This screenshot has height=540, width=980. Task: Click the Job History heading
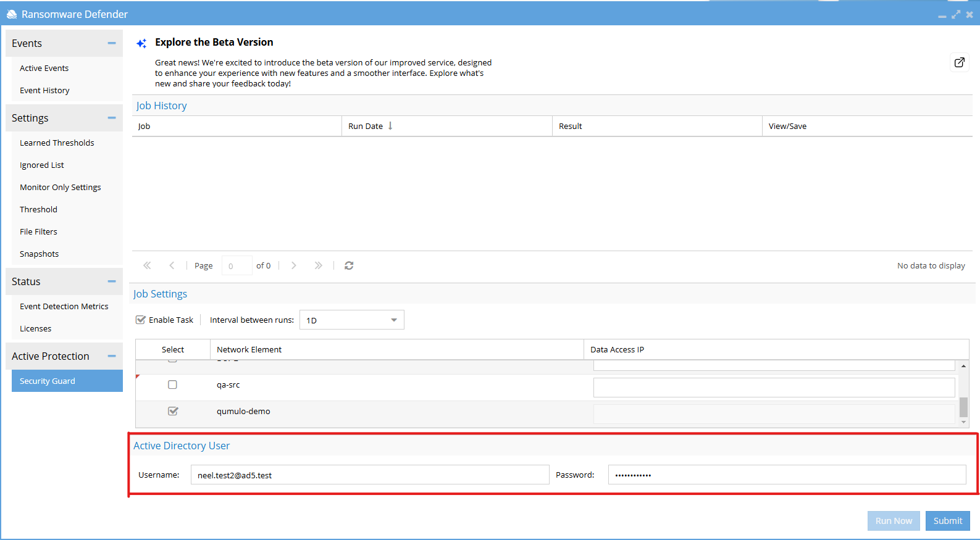pos(161,106)
